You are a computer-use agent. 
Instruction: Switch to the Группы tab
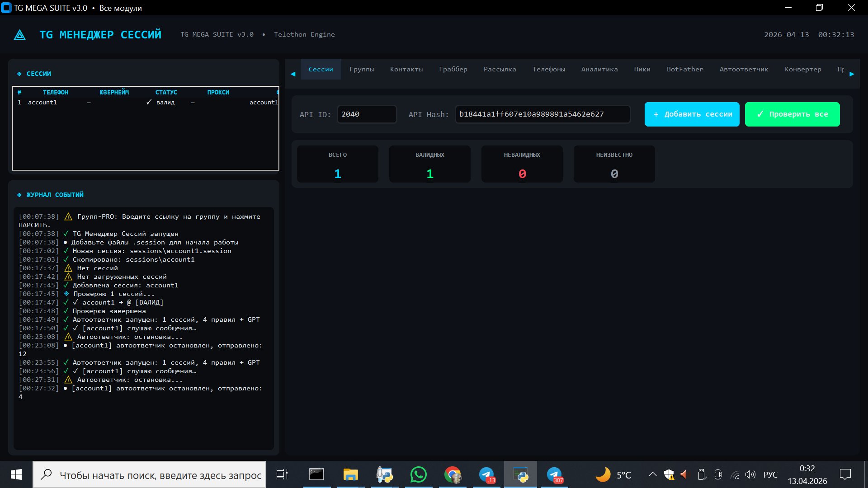(x=362, y=69)
